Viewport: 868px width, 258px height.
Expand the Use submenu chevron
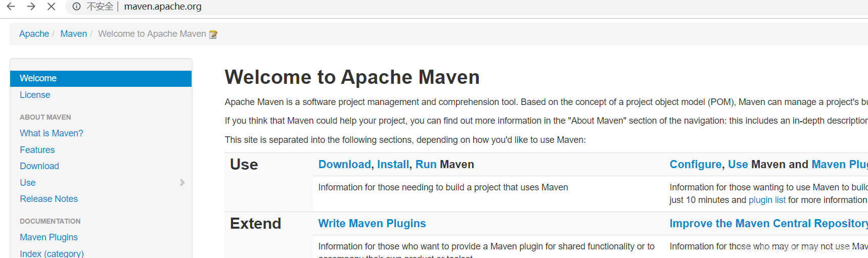[x=182, y=183]
